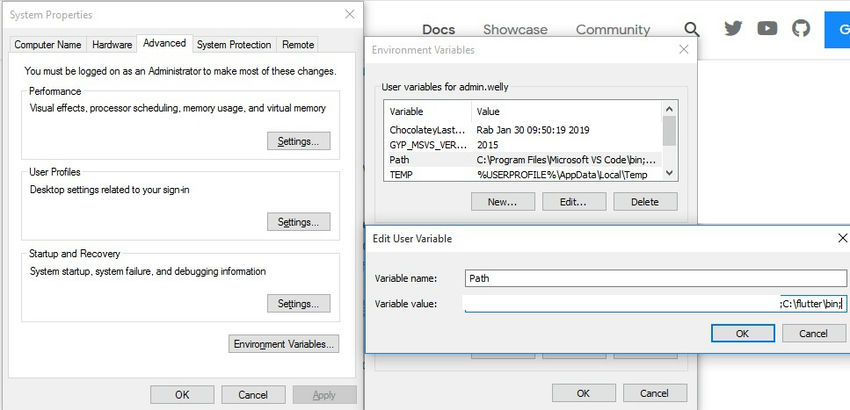Open the System Protection tab
The image size is (850, 410).
point(234,45)
